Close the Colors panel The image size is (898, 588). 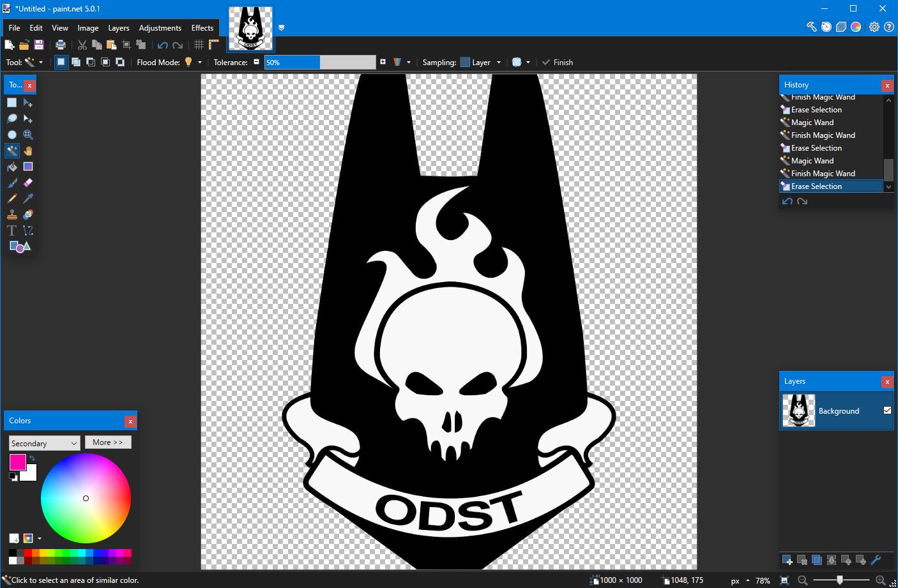pos(130,421)
